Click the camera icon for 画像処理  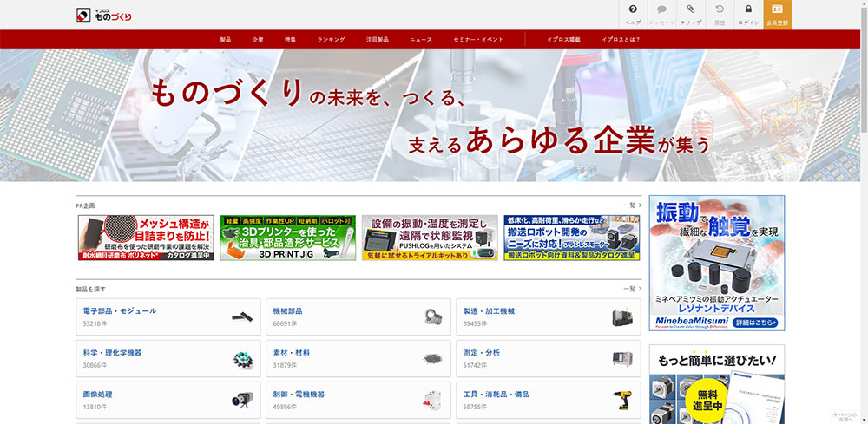coord(240,400)
